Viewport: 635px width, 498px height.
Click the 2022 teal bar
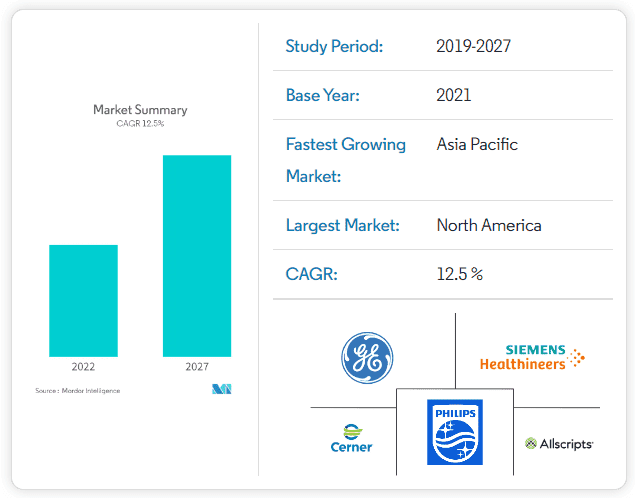[83, 300]
